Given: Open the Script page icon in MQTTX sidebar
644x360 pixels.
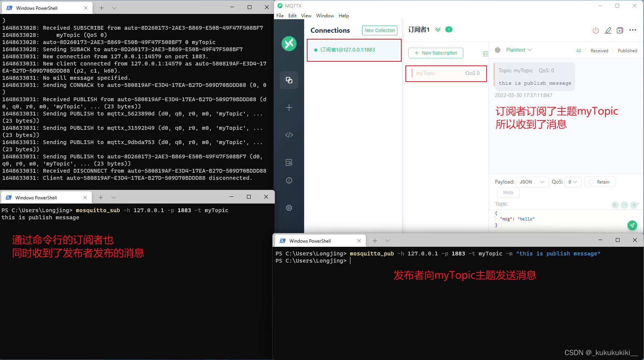Looking at the screenshot, I should (289, 135).
